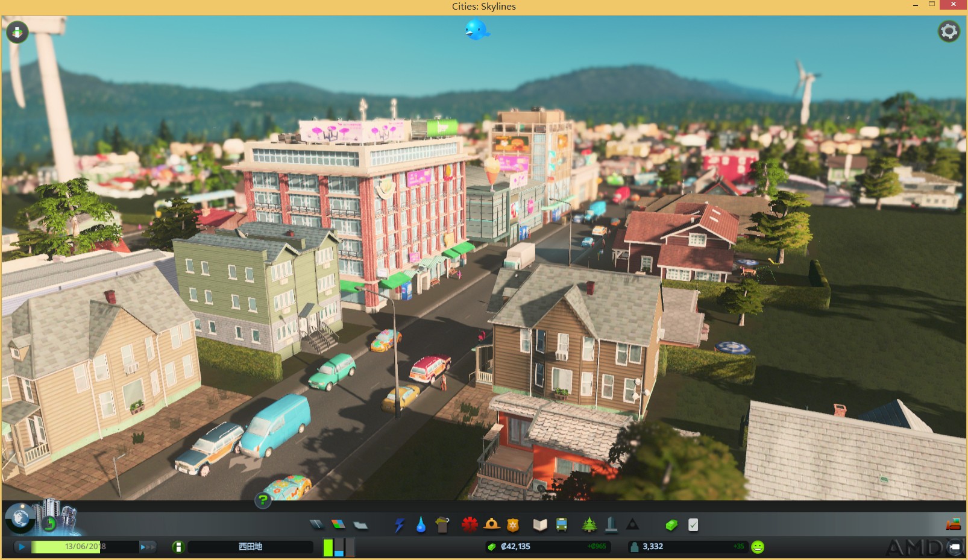Toggle the play/pause simulation button
The height and width of the screenshot is (560, 968).
click(x=22, y=547)
